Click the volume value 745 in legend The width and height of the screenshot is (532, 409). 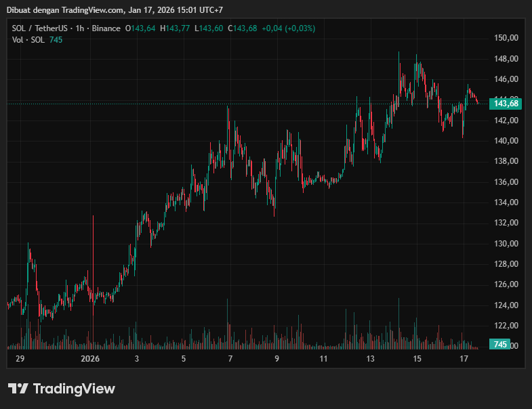click(x=56, y=40)
